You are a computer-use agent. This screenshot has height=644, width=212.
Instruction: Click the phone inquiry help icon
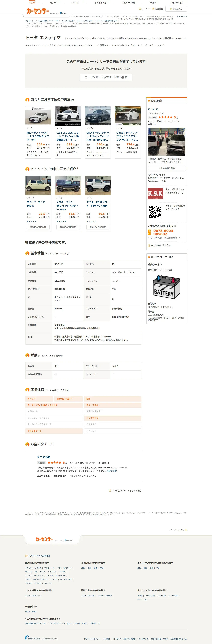coord(175,226)
